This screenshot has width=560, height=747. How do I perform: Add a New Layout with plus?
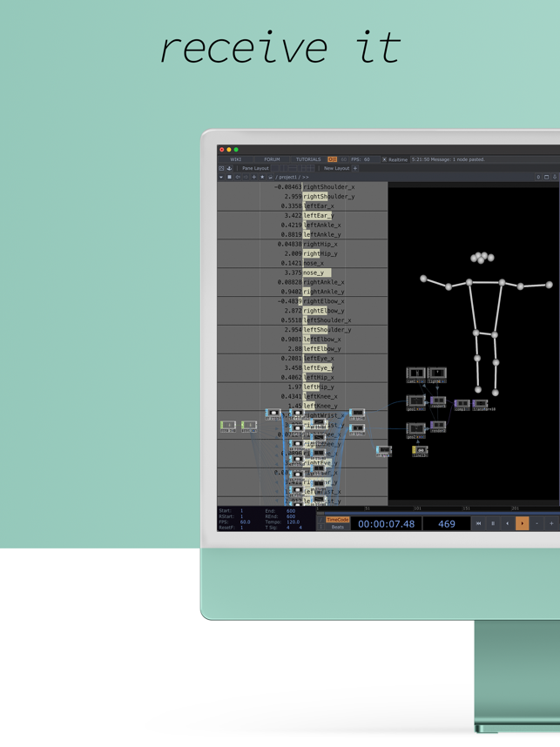[x=355, y=168]
